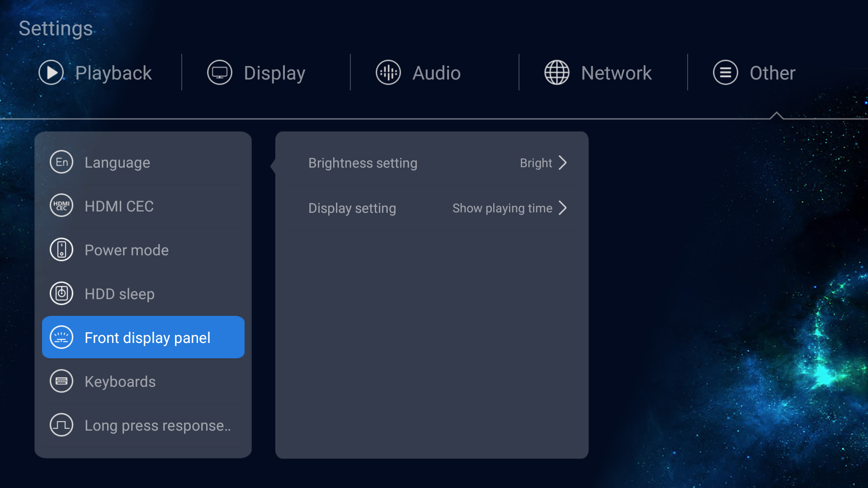The height and width of the screenshot is (488, 868).
Task: Expand the Brightness setting chevron
Action: 562,163
